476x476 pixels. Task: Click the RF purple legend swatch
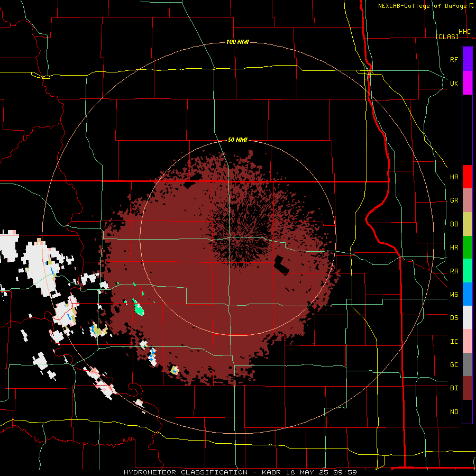[467, 59]
